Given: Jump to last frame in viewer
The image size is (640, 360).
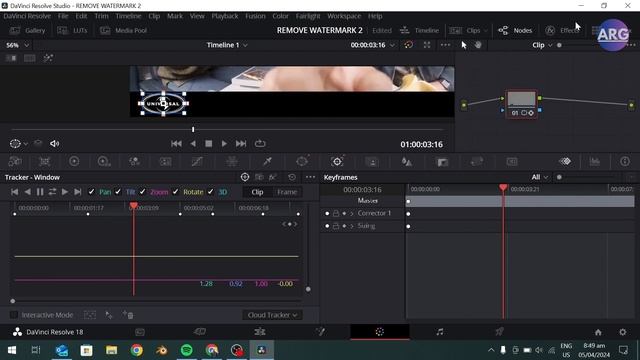Looking at the screenshot, I should (241, 144).
